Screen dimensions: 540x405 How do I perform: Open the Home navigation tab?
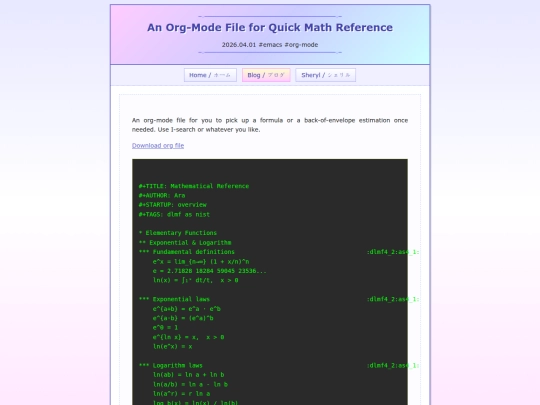[x=210, y=75]
